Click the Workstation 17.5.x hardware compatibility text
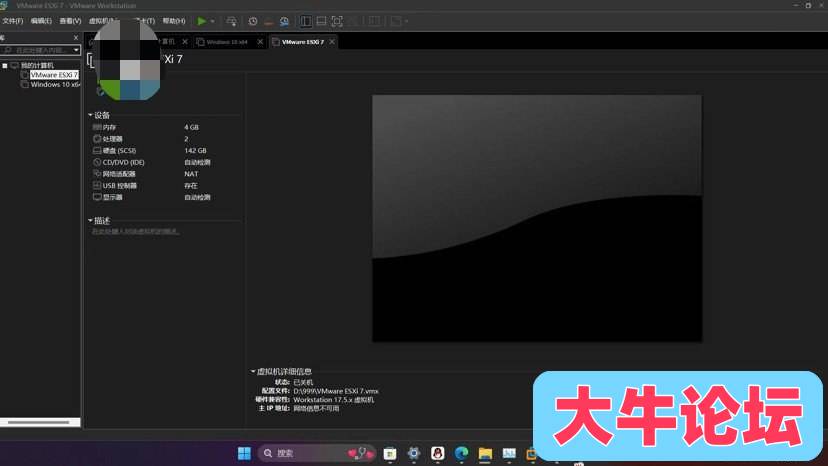This screenshot has width=828, height=466. tap(334, 400)
